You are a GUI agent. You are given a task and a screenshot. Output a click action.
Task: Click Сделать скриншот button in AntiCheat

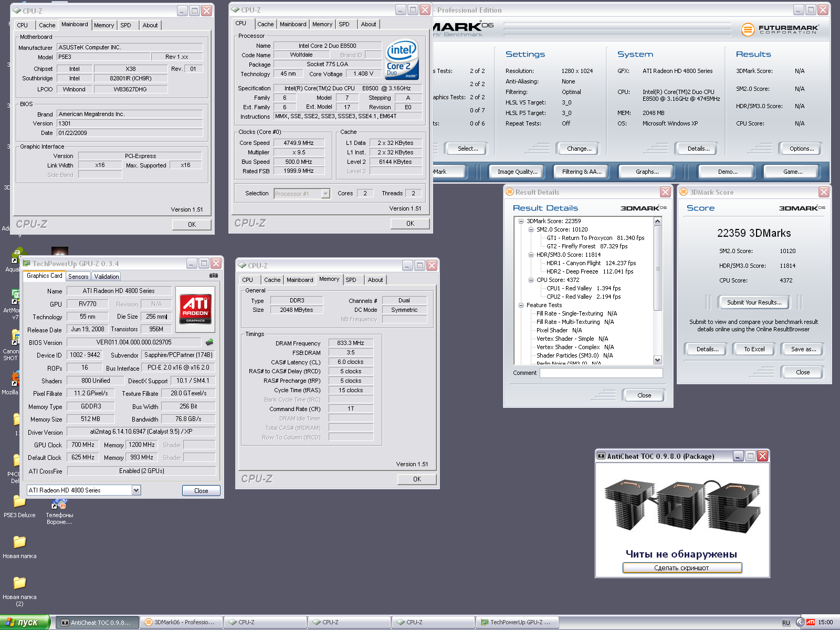(681, 568)
